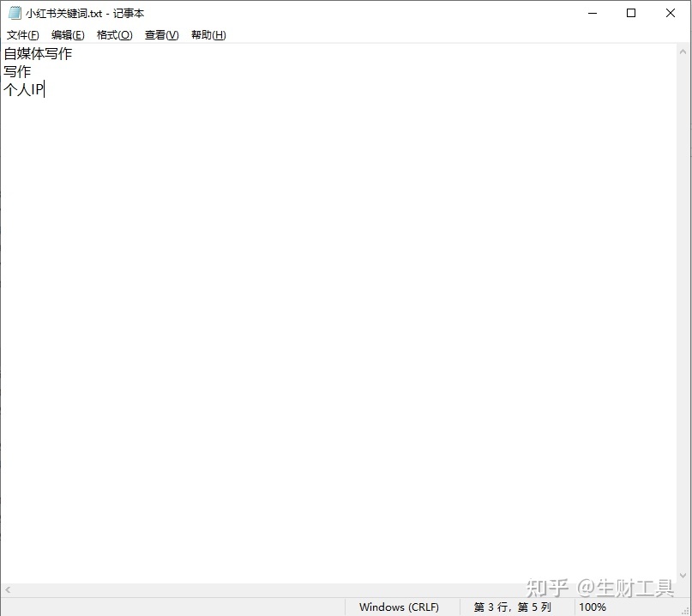Place the cursor in the 自媒体写作 line

[x=38, y=54]
